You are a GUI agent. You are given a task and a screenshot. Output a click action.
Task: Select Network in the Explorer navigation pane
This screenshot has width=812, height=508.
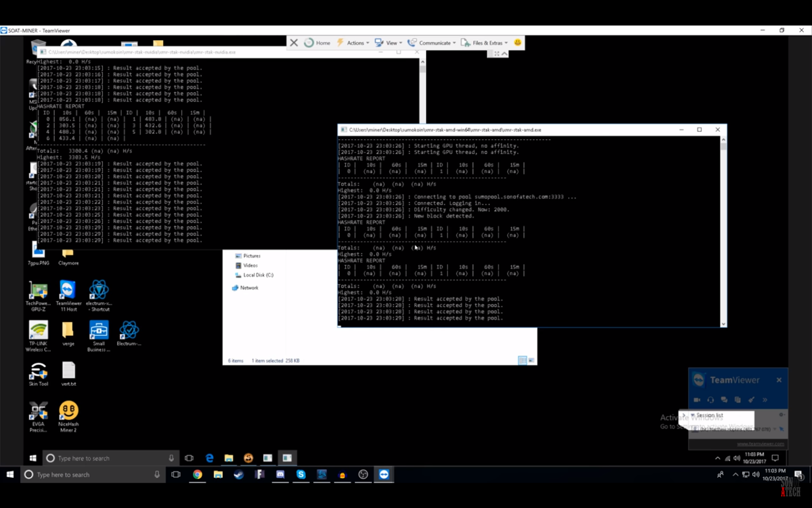245,288
